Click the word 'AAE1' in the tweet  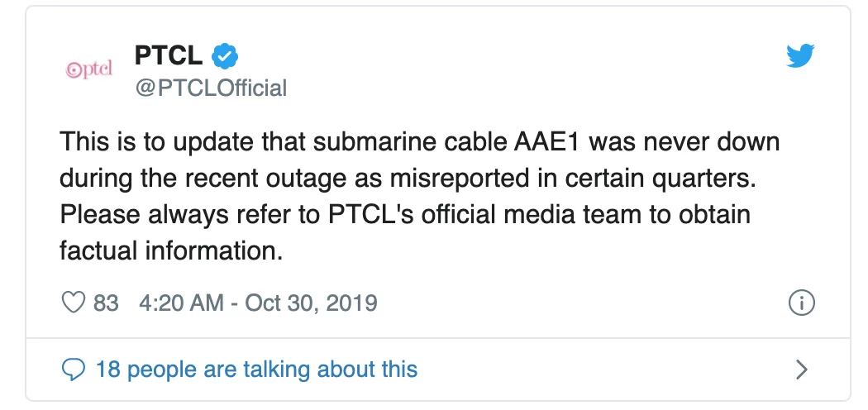coord(545,141)
